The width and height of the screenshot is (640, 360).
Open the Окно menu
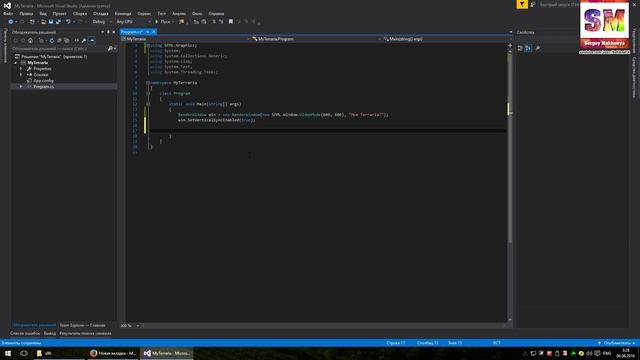point(197,13)
